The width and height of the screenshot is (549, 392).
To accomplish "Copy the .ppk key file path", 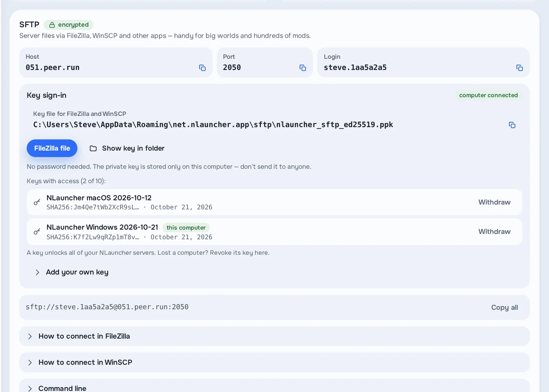I will pos(512,125).
